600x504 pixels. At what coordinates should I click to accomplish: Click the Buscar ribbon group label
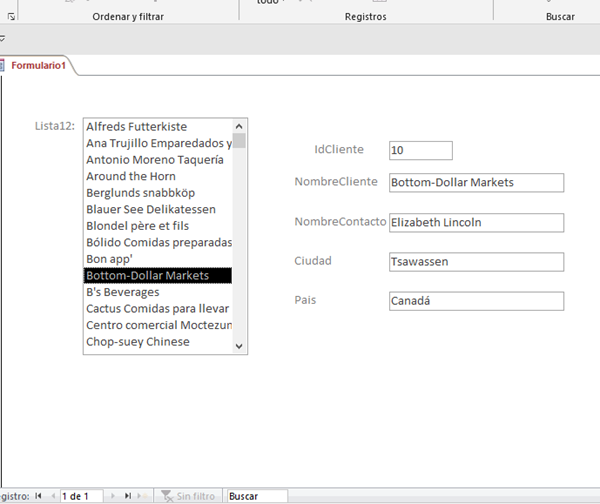[x=560, y=16]
